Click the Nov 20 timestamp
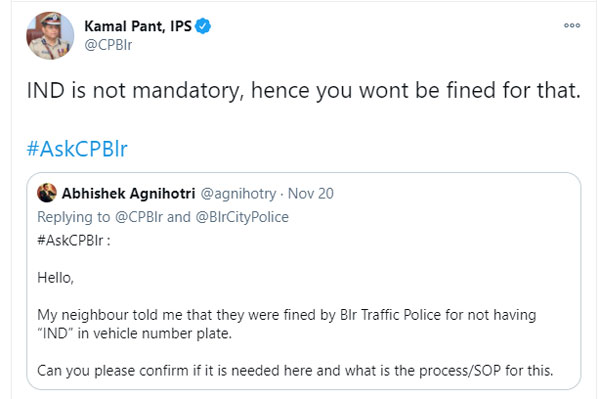The image size is (600, 399). click(311, 194)
